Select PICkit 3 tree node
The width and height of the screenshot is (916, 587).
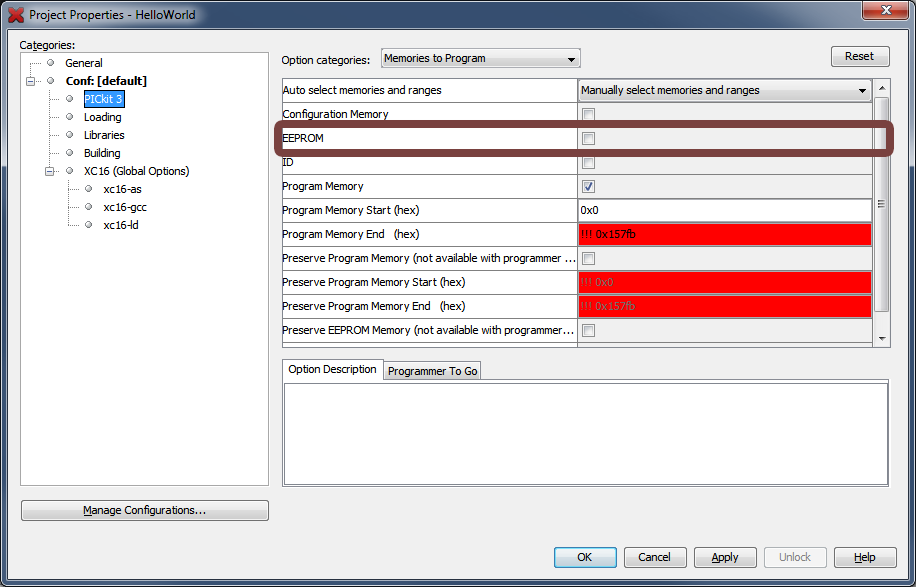tap(103, 99)
